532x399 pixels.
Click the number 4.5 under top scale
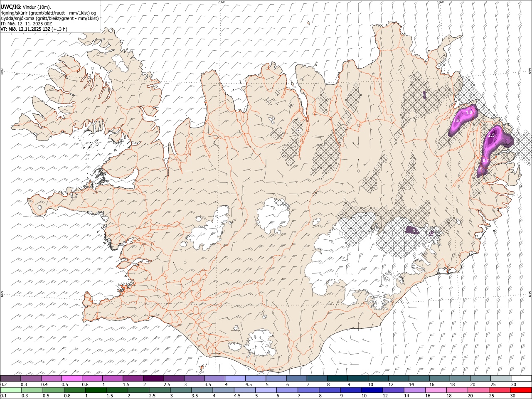249,384
